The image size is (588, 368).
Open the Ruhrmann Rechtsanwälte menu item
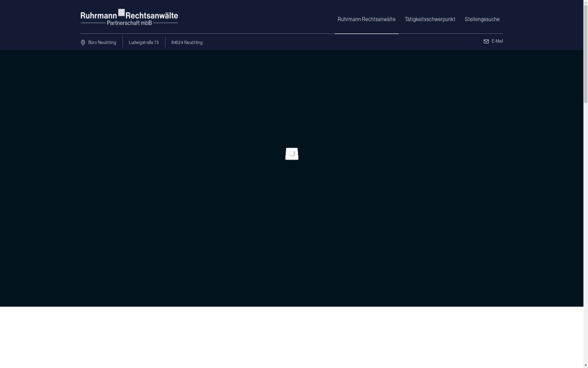[x=366, y=19]
